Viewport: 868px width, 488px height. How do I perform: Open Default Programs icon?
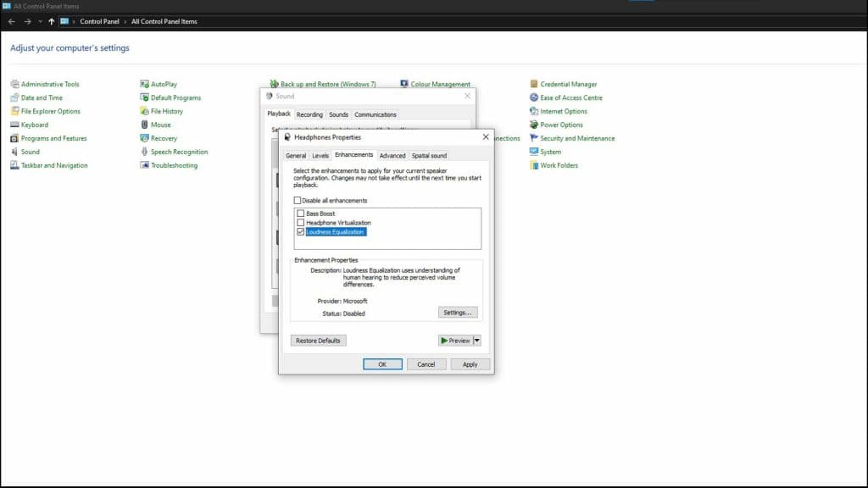[x=144, y=97]
